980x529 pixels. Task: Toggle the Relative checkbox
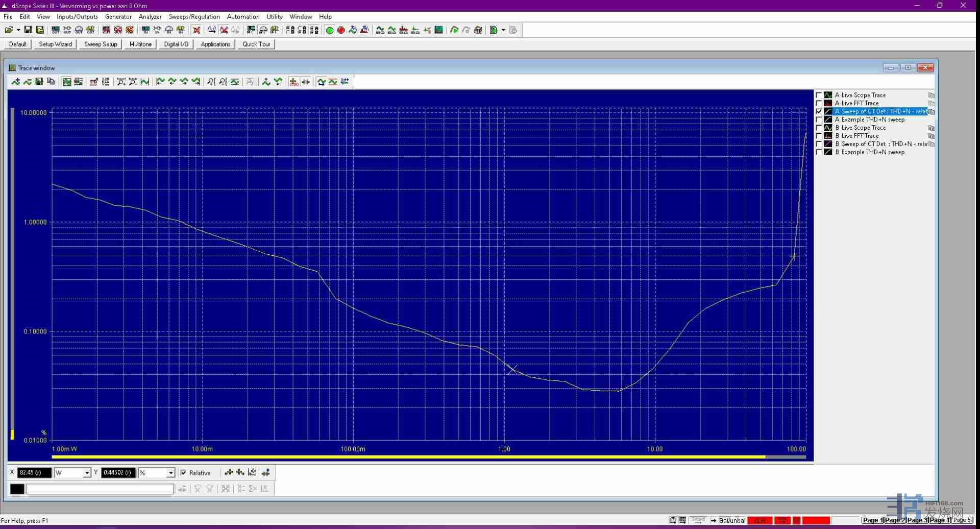click(184, 473)
